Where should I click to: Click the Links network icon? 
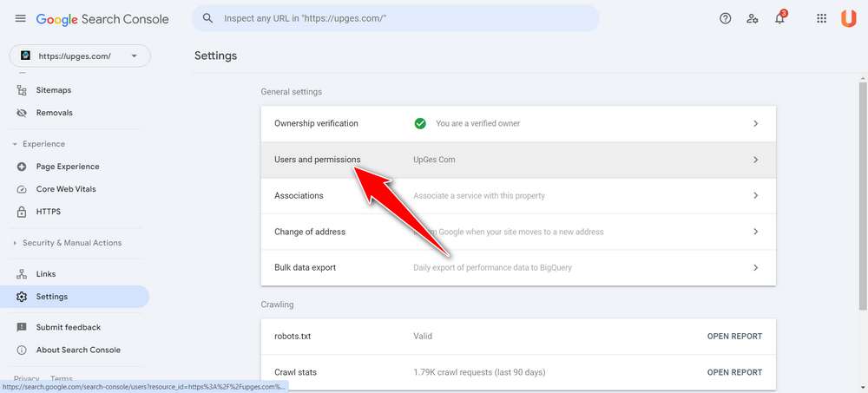[22, 274]
